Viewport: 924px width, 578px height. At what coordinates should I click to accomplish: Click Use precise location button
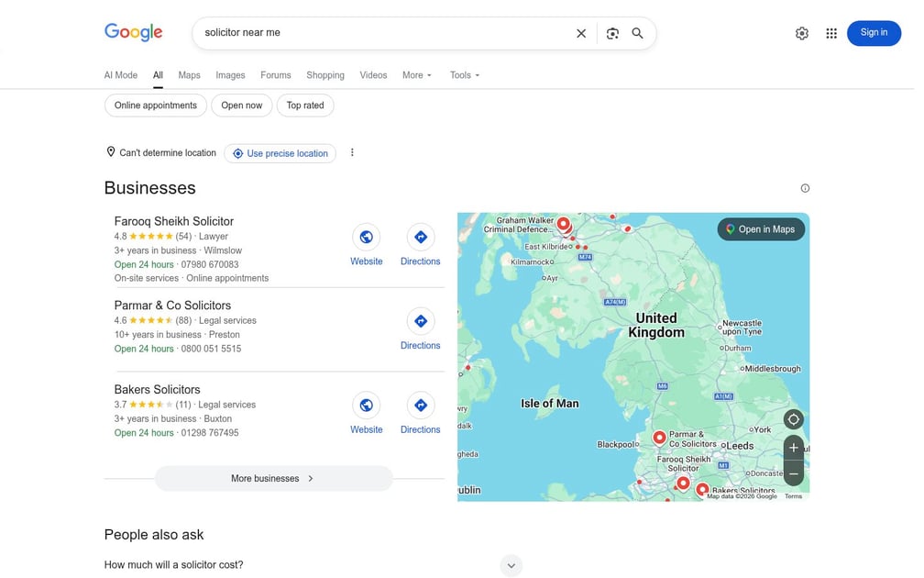pyautogui.click(x=280, y=153)
